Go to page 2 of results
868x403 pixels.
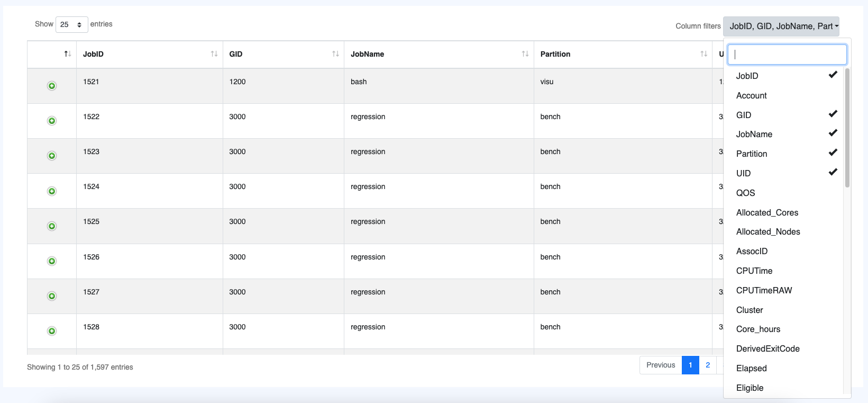pyautogui.click(x=708, y=365)
